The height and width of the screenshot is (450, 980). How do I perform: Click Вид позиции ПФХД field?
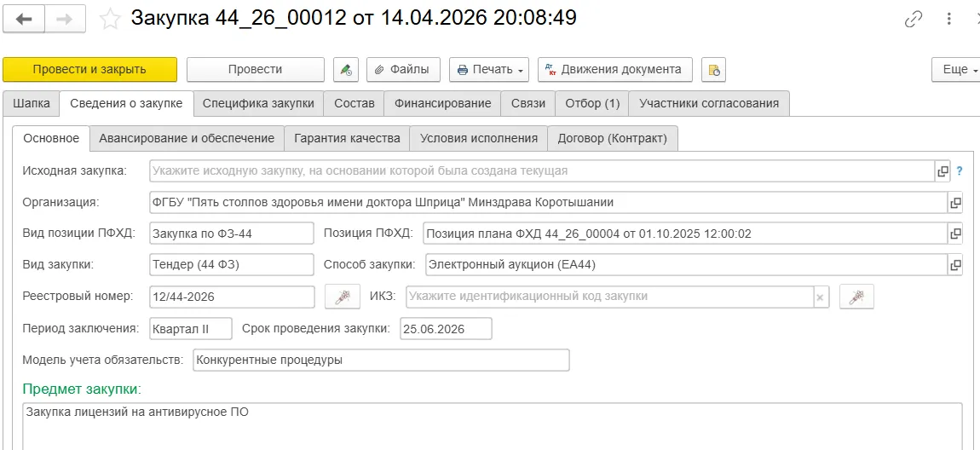(232, 234)
